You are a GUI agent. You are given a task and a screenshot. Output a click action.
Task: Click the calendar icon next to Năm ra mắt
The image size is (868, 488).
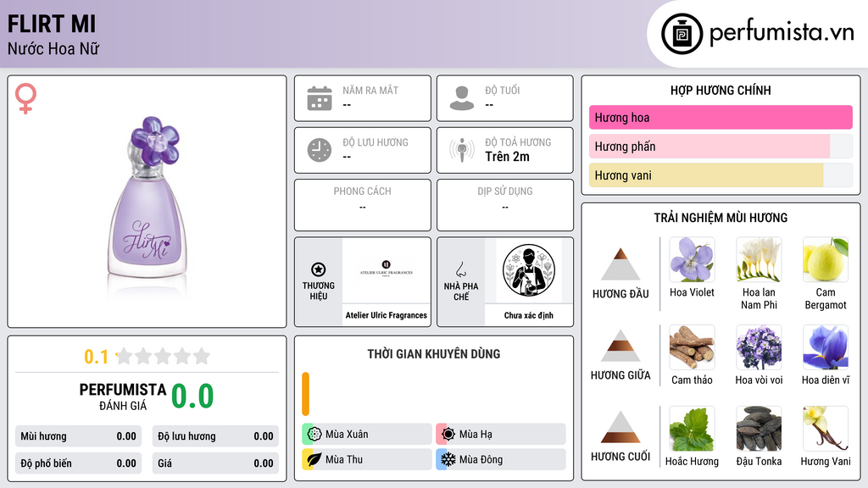click(x=320, y=98)
